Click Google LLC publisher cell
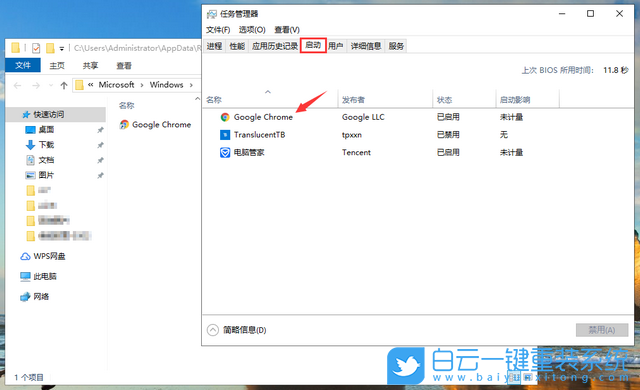Viewport: 640px width, 390px height. [363, 117]
